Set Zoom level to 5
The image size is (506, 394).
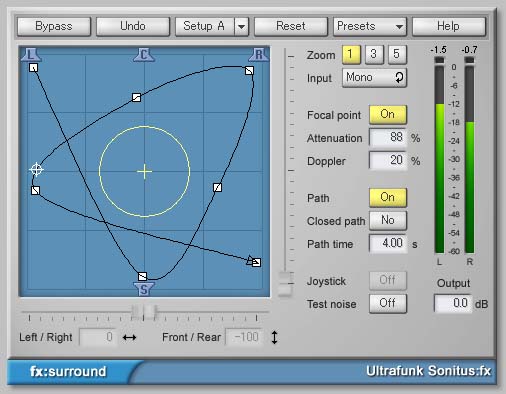397,54
